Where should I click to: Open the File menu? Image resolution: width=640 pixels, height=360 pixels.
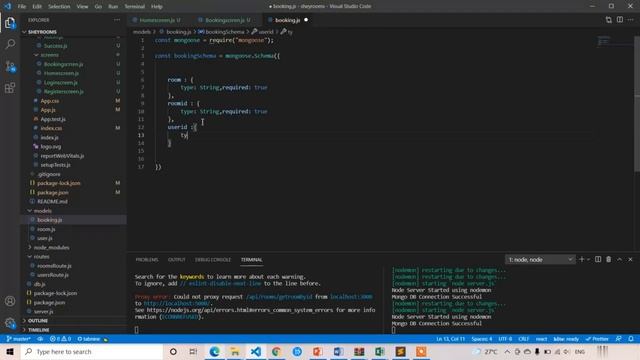click(22, 7)
